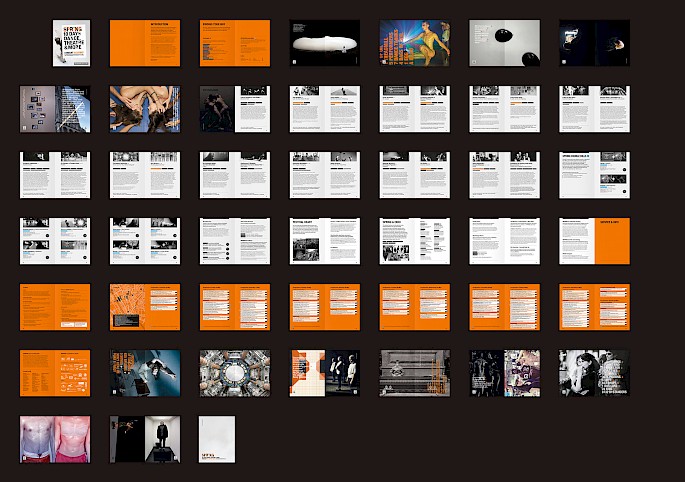Open the white back cover page
Viewport: 685px width, 482px height.
tap(217, 439)
